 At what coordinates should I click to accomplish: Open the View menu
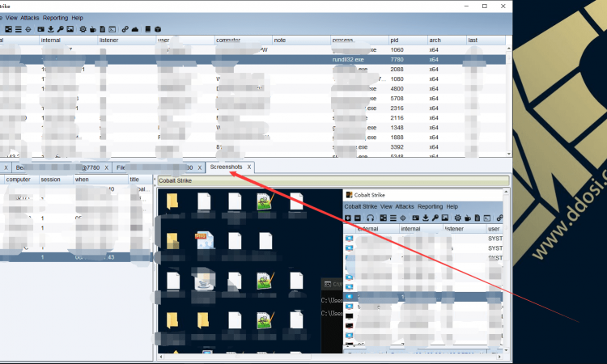(11, 18)
